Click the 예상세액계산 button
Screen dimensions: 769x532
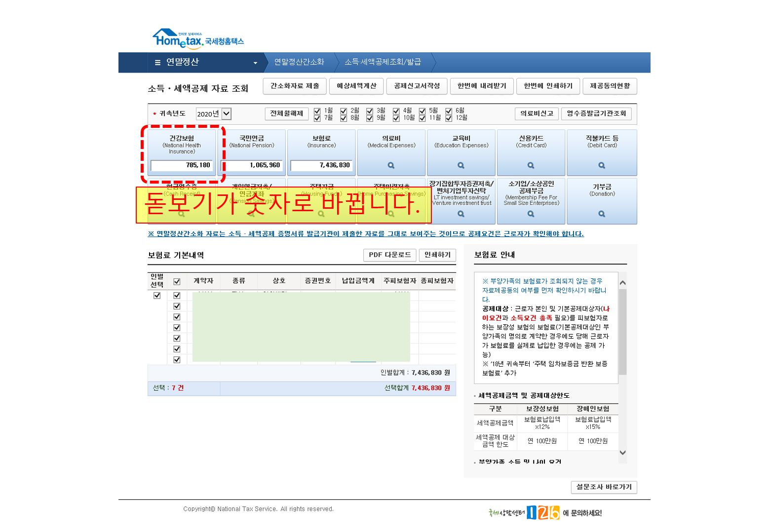click(356, 86)
